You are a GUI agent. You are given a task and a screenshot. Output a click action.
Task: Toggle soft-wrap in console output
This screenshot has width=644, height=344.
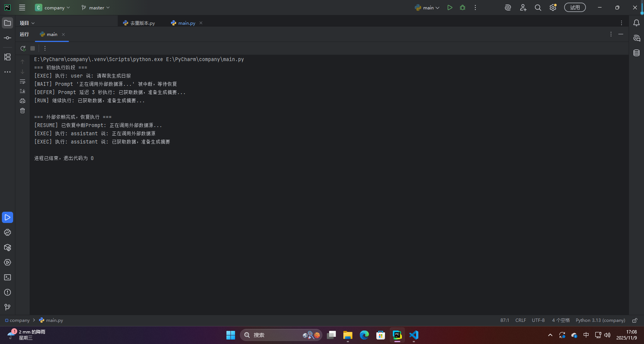(22, 81)
